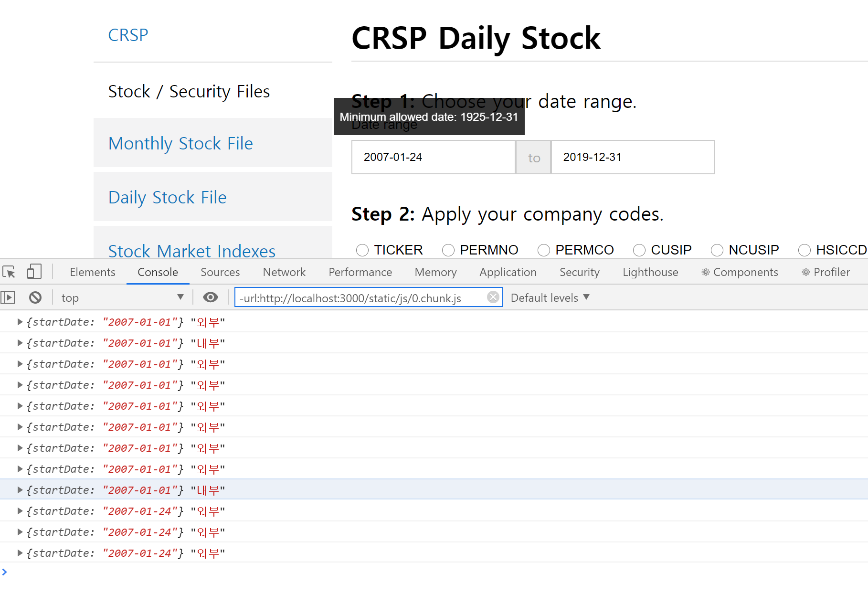Show the console sidebar icon
Viewport: 868px width, 594px height.
(8, 298)
